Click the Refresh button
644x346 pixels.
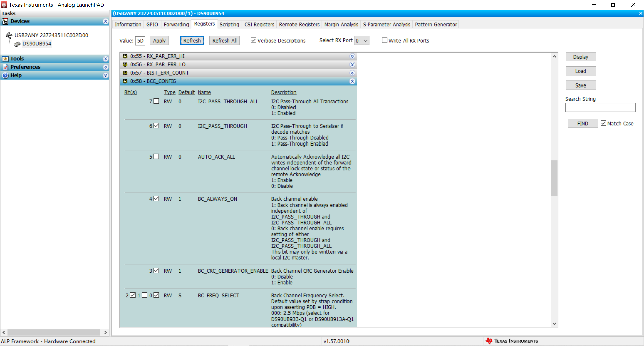192,41
